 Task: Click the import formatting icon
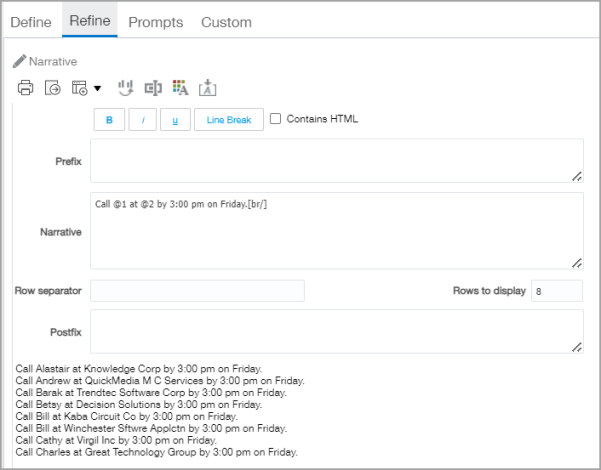click(x=207, y=88)
